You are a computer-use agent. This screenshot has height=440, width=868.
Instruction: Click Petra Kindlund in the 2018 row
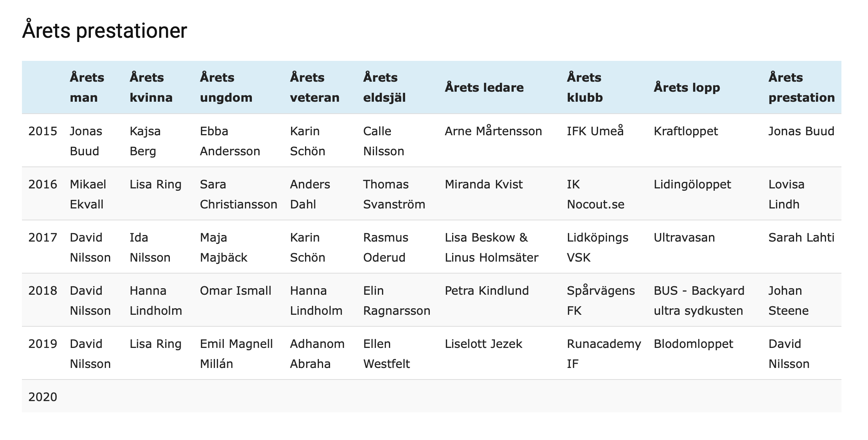click(x=487, y=291)
